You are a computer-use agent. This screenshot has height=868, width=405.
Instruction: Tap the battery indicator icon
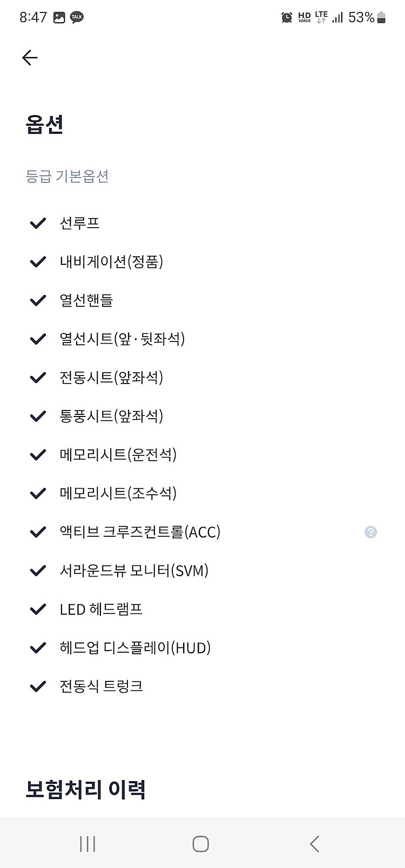(381, 18)
